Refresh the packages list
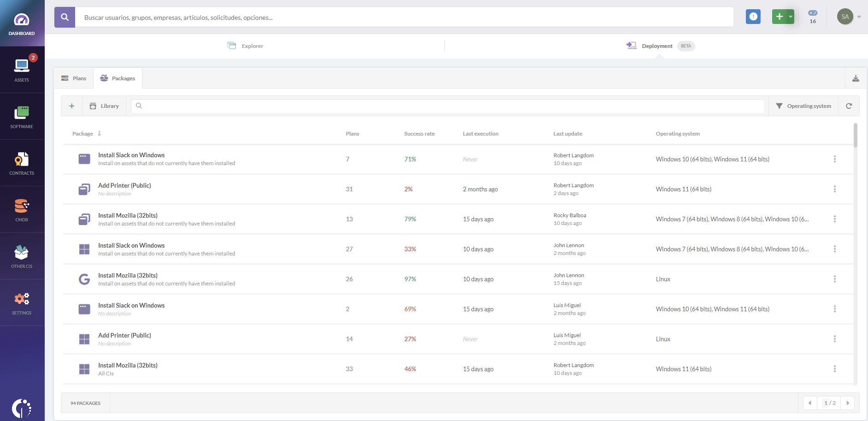868x421 pixels. click(x=849, y=106)
